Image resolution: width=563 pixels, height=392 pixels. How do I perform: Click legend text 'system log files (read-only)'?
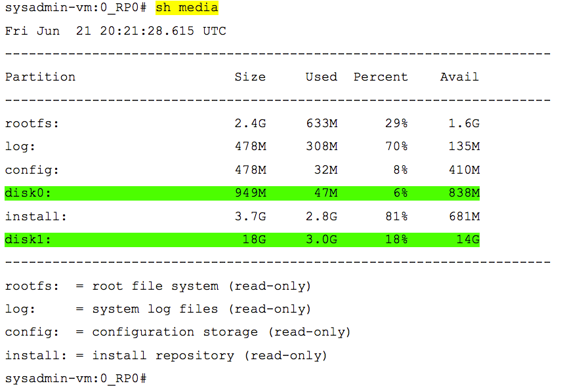tap(201, 309)
